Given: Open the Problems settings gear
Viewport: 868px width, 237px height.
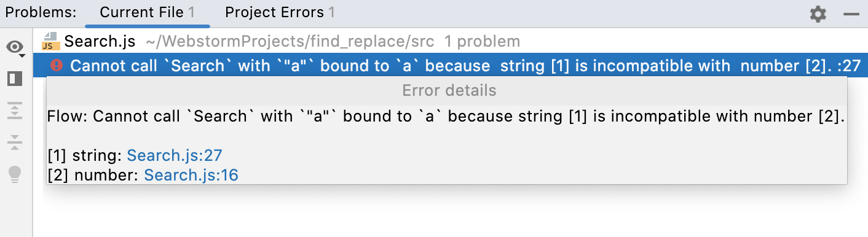Looking at the screenshot, I should pos(818,14).
